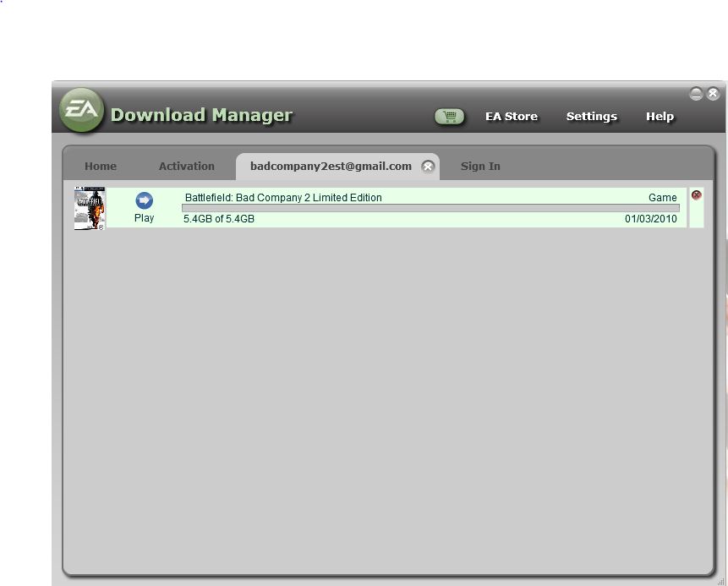Click the Battlefield box art thumbnail
This screenshot has width=728, height=586.
(x=90, y=208)
